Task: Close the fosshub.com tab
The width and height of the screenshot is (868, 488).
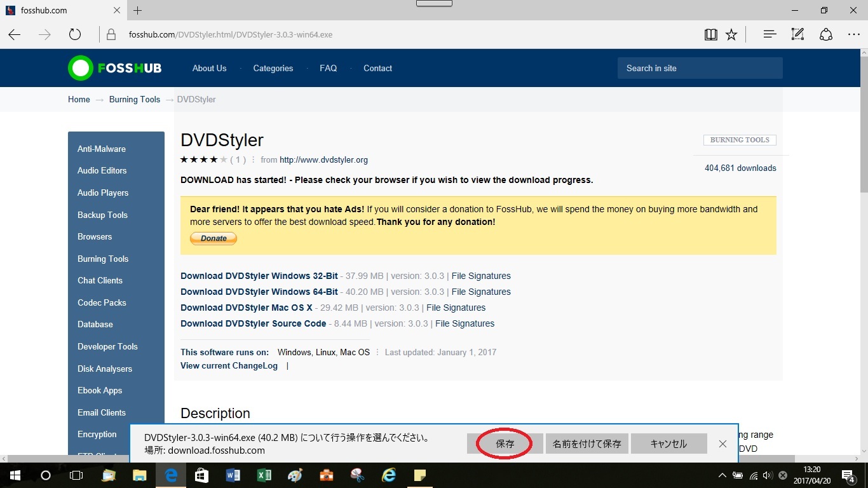Action: tap(117, 10)
